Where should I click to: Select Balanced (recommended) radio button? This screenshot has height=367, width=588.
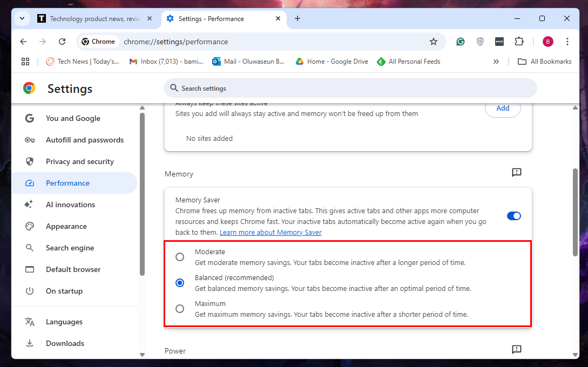click(180, 283)
